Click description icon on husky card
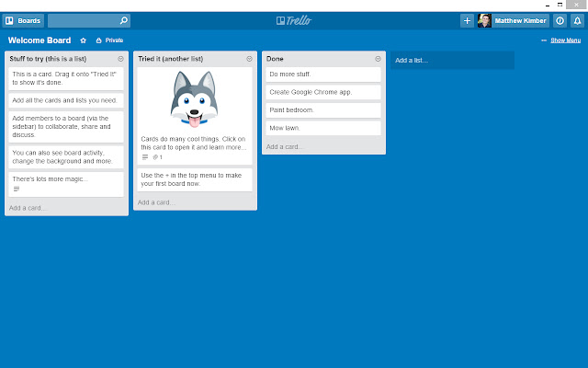The height and width of the screenshot is (368, 588). [x=145, y=157]
